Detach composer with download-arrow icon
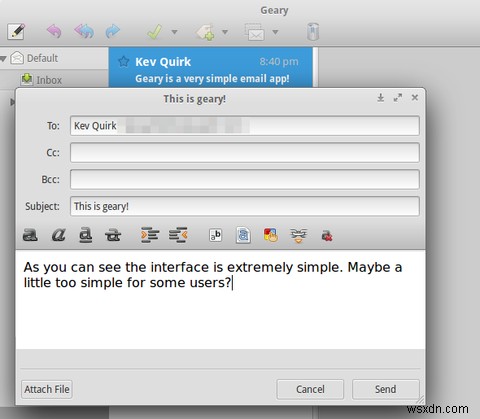 click(380, 98)
